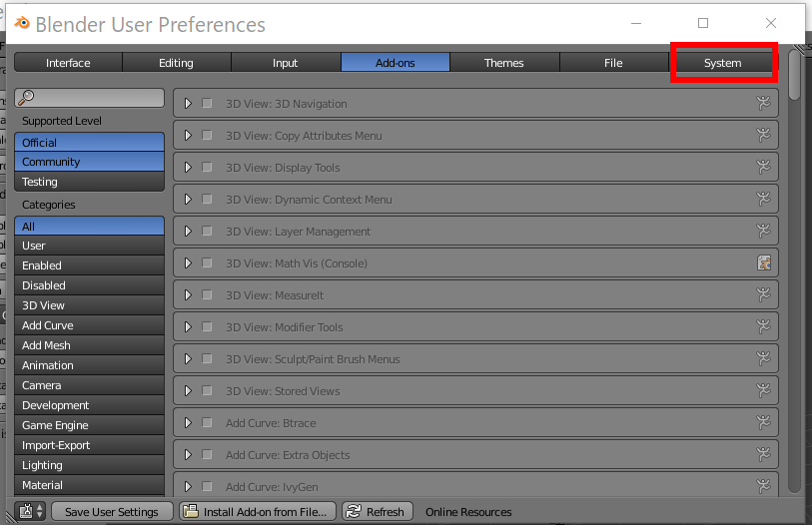This screenshot has width=812, height=525.
Task: Enable the Math Vis (Console) checkbox
Action: coord(207,263)
